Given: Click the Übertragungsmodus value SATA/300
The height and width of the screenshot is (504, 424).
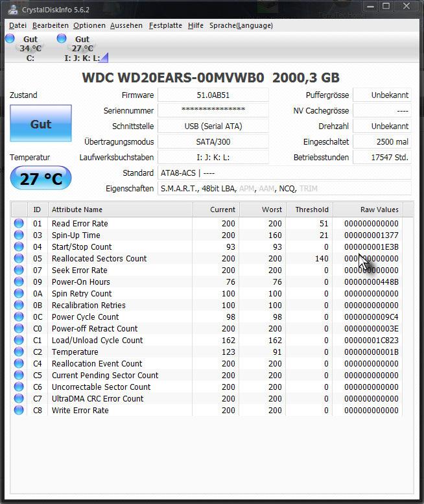Looking at the screenshot, I should pyautogui.click(x=213, y=142).
